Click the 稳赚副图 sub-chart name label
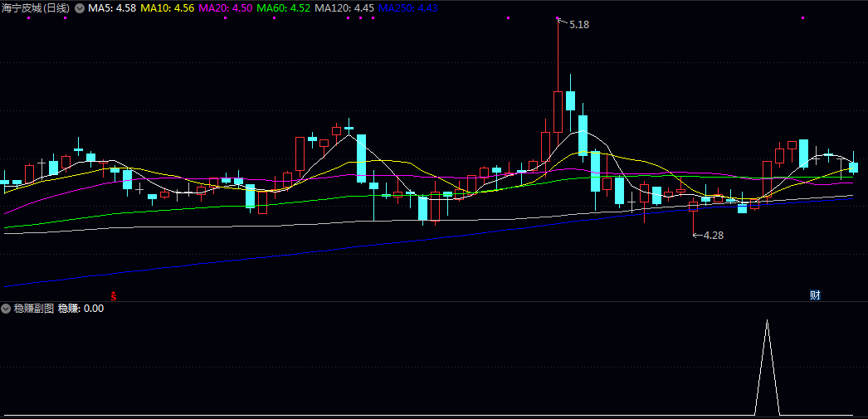Image resolution: width=868 pixels, height=419 pixels. (x=33, y=308)
